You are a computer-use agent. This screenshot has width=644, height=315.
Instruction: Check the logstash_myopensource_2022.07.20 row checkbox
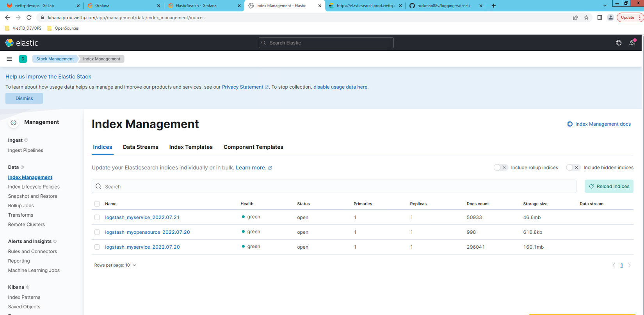(97, 232)
